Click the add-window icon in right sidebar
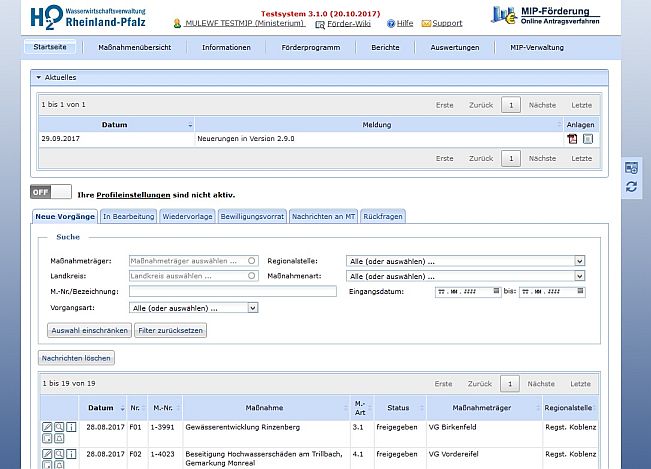The height and width of the screenshot is (469, 651). tap(631, 168)
